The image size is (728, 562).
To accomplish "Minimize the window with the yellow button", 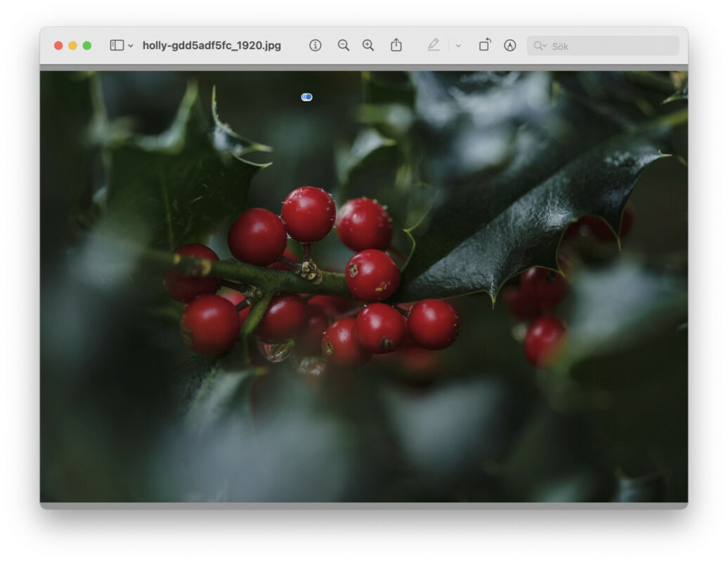I will tap(73, 46).
